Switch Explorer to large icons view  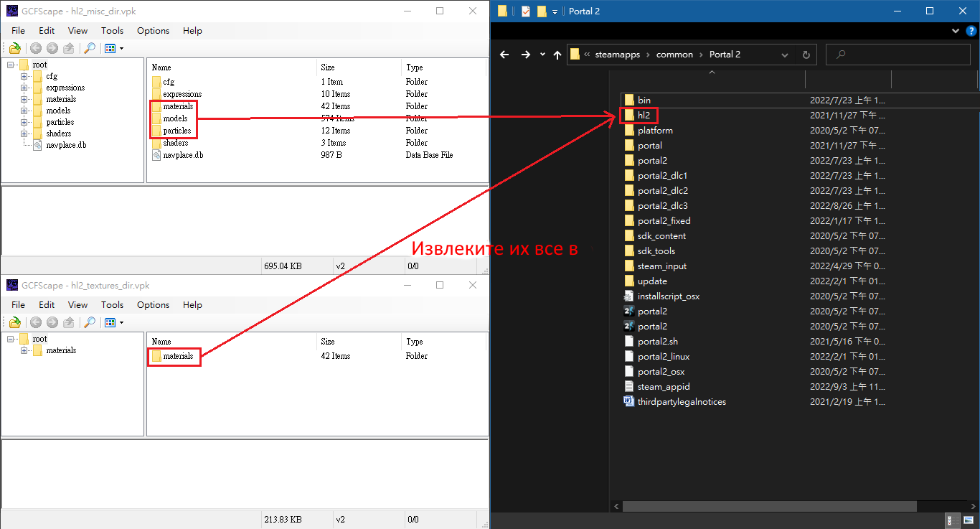coord(969,520)
